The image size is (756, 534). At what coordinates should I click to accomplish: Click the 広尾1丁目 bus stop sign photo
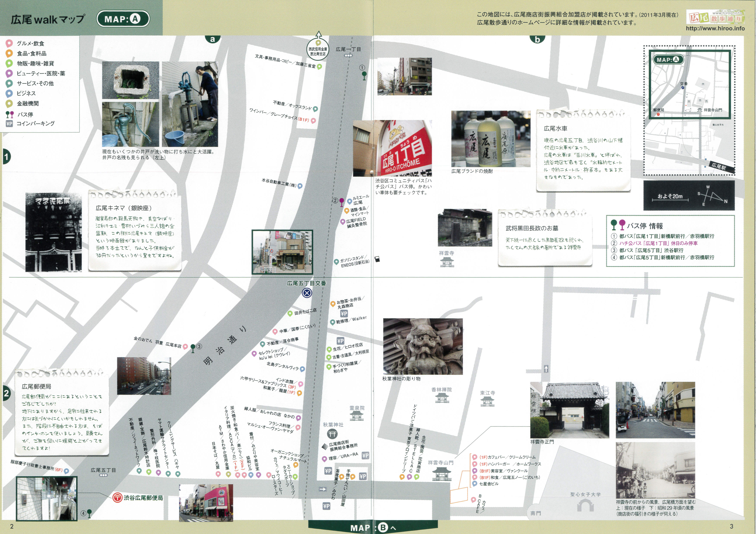click(392, 148)
